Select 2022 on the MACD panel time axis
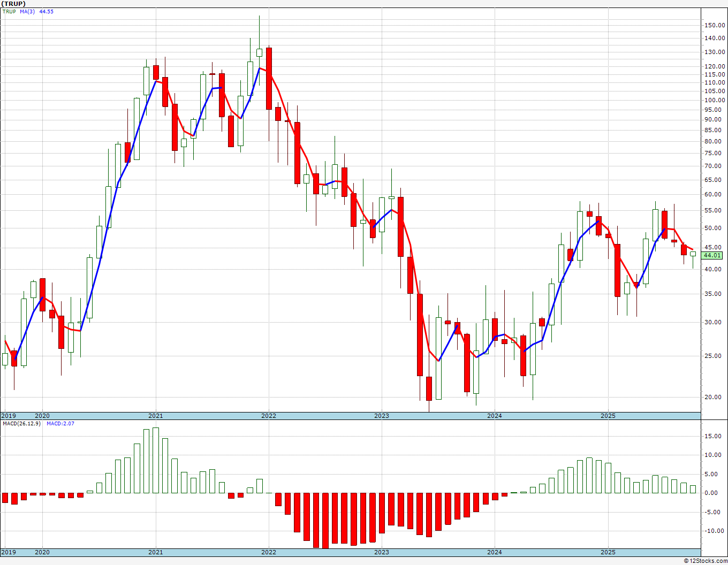Image resolution: width=728 pixels, height=565 pixels. [x=269, y=552]
